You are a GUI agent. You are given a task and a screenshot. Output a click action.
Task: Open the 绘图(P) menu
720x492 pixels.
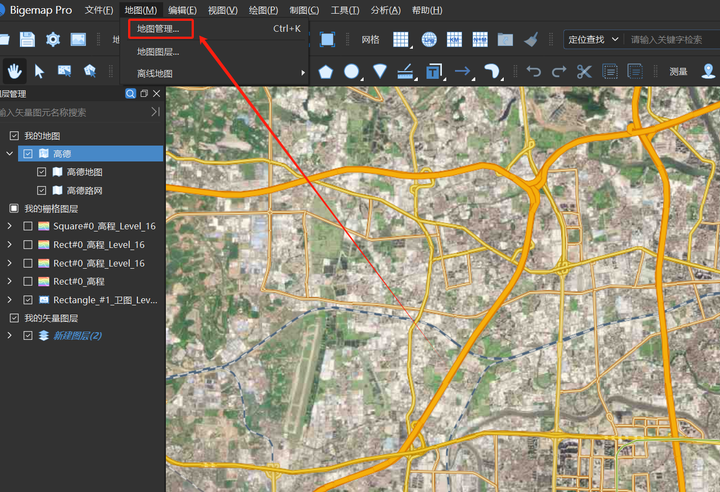pos(263,10)
